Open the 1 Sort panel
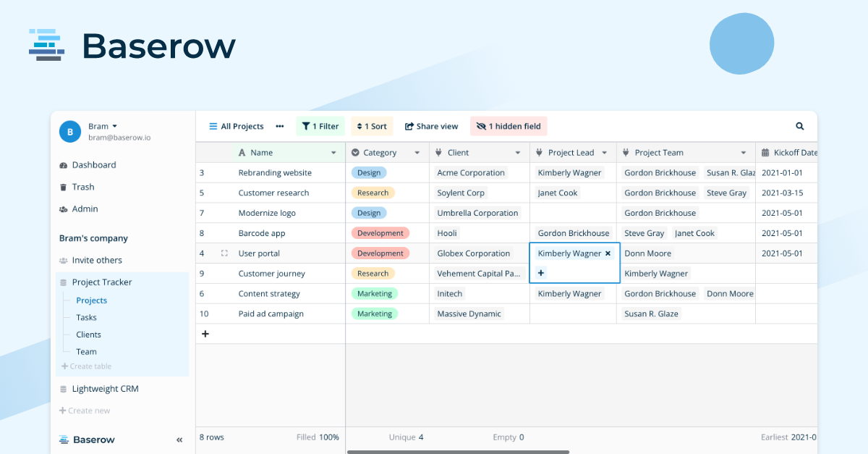This screenshot has width=868, height=454. point(371,125)
